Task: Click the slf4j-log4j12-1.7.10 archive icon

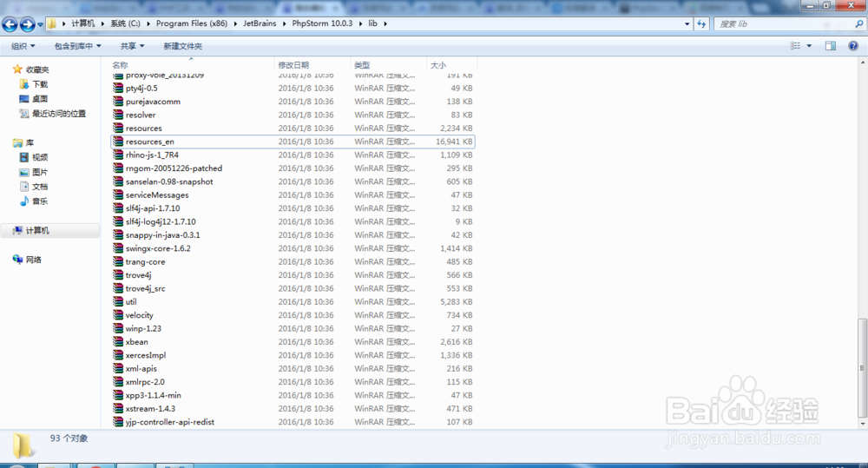Action: tap(118, 221)
